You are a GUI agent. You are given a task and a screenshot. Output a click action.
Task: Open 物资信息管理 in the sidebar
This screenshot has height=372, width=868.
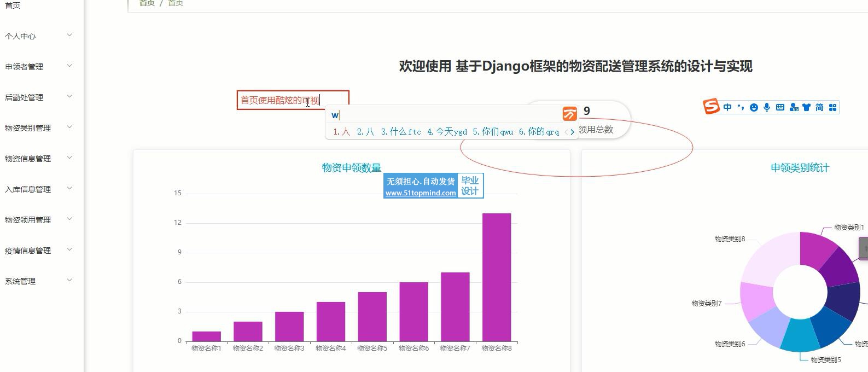pyautogui.click(x=28, y=159)
